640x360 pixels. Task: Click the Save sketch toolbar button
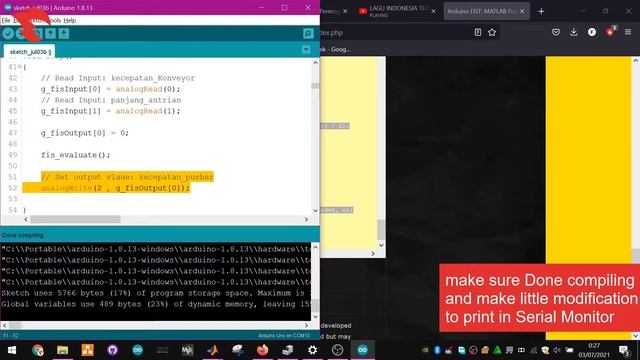pos(64,33)
